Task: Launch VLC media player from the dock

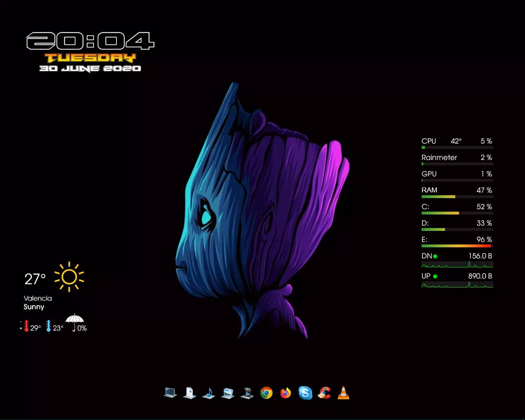Action: [x=344, y=393]
